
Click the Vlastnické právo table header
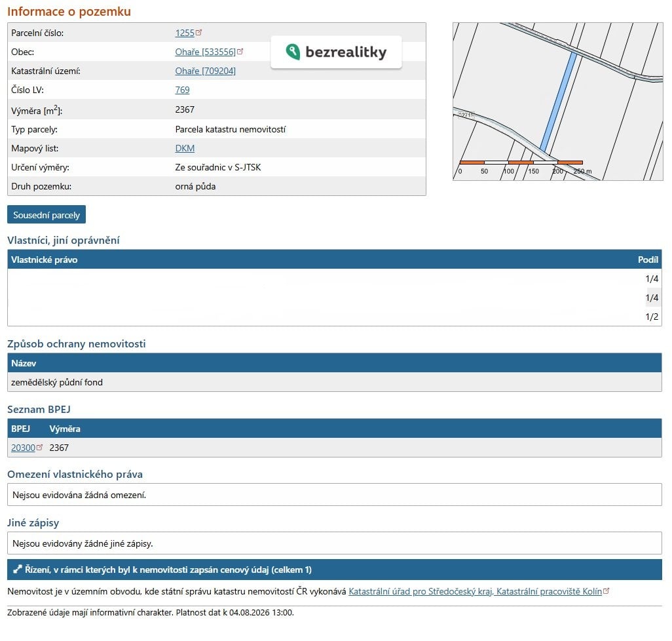click(x=335, y=260)
